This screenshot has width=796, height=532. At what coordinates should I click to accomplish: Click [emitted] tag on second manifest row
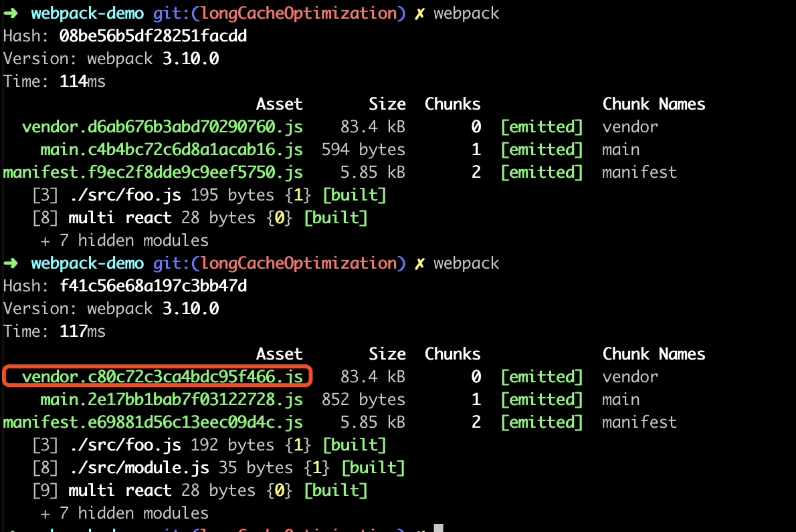(542, 422)
